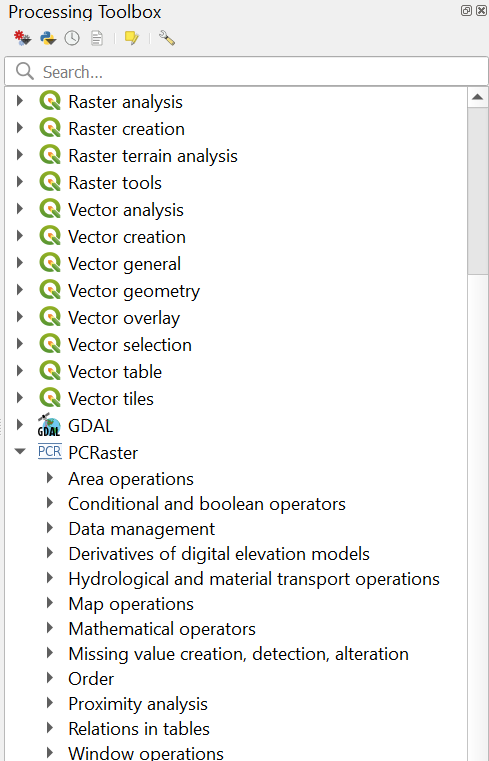The width and height of the screenshot is (489, 761).
Task: Select the Vector overlay tree item
Action: [124, 318]
